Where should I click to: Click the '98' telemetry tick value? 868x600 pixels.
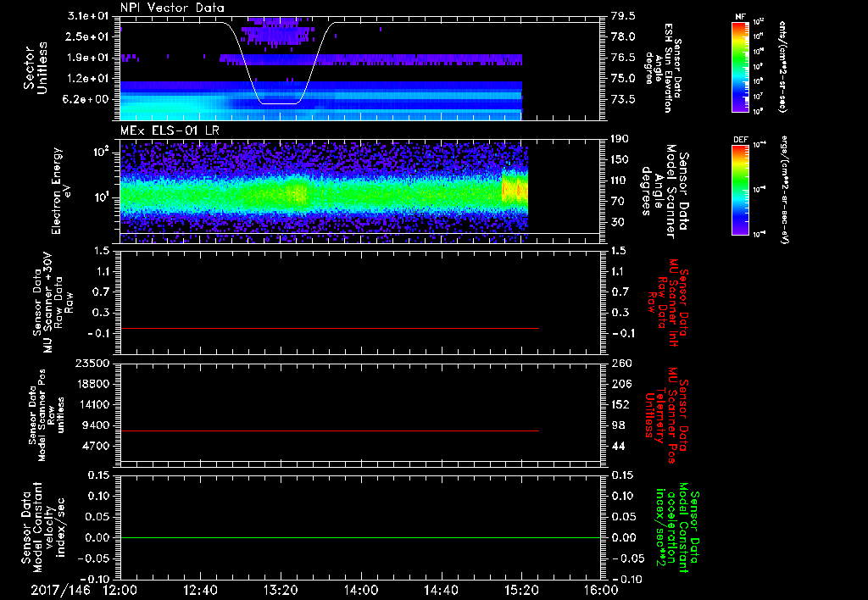pyautogui.click(x=618, y=425)
